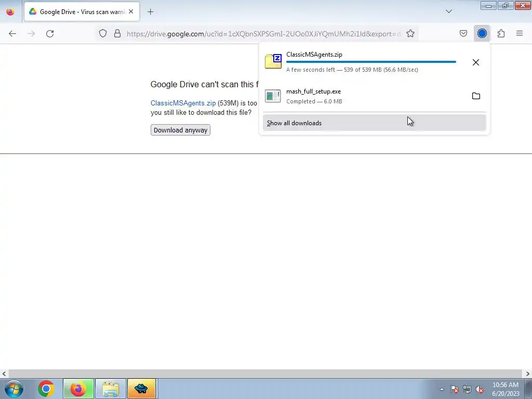This screenshot has height=399, width=532.
Task: Click the horizontal scrollbar right arrow
Action: coord(528,374)
